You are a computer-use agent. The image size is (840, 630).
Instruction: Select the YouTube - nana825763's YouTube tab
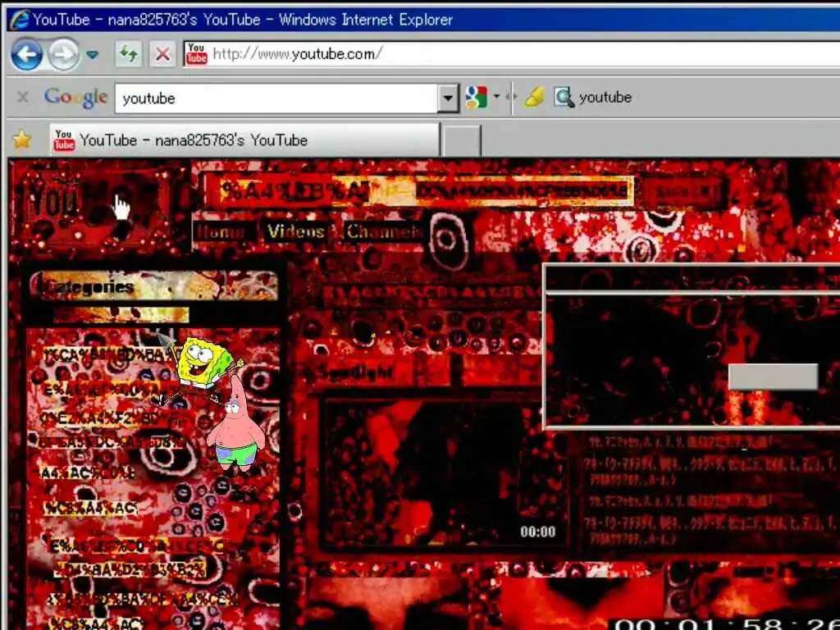point(244,140)
